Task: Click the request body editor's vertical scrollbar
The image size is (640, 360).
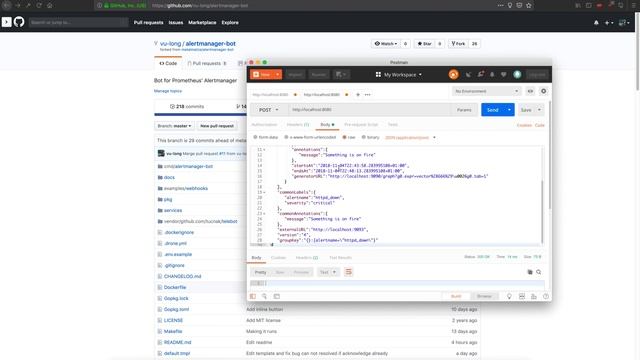Action: point(542,211)
